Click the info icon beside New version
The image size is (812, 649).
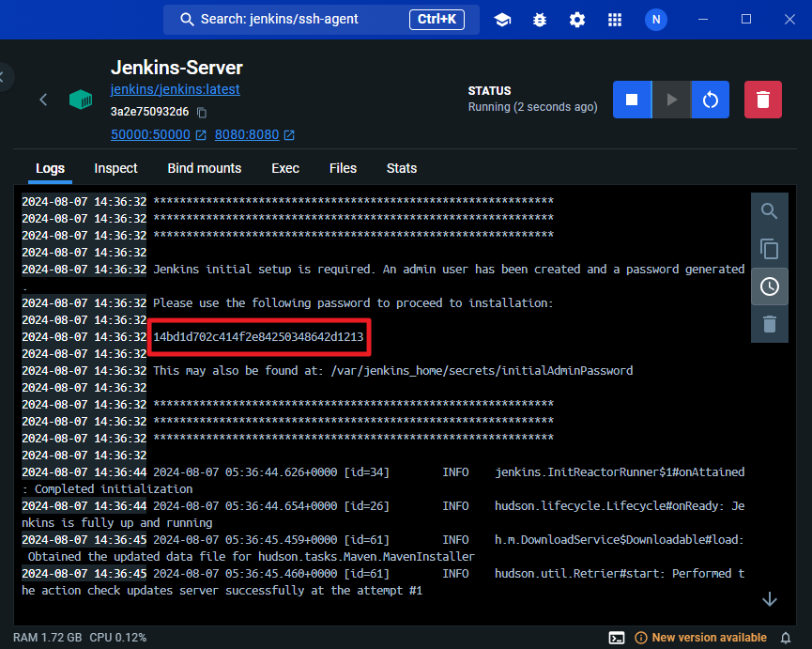point(640,638)
